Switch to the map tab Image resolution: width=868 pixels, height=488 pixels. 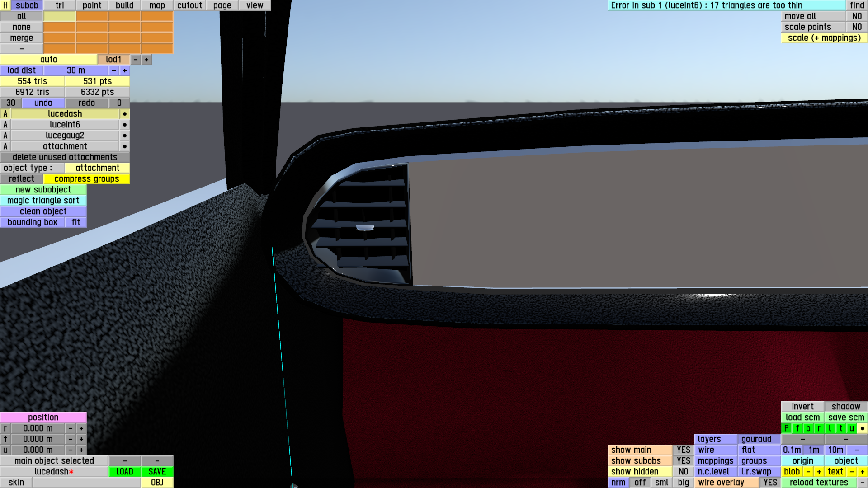[157, 5]
